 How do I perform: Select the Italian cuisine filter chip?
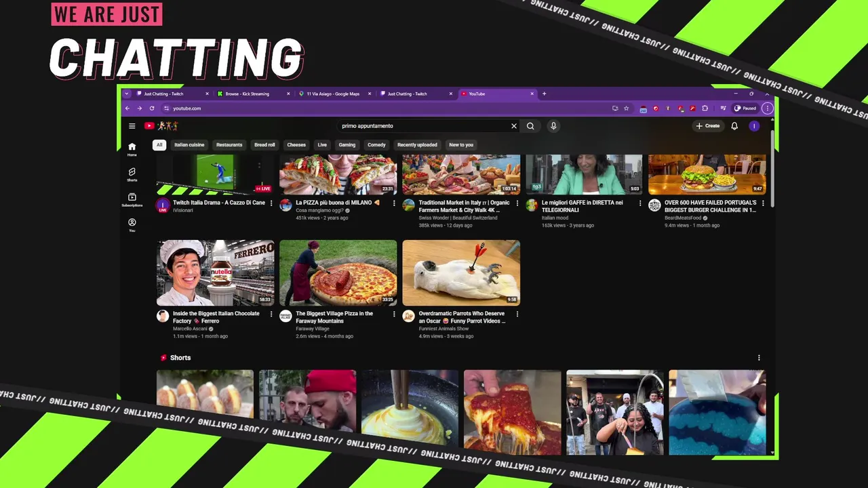189,144
